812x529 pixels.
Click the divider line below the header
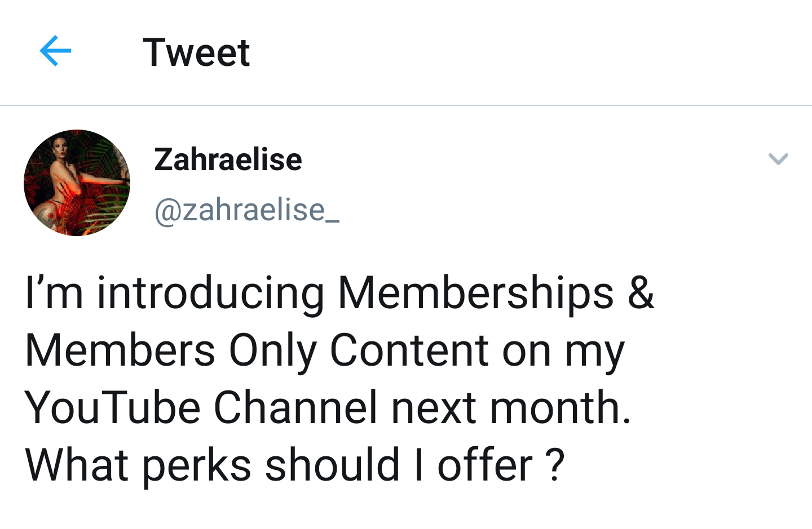coord(406,105)
